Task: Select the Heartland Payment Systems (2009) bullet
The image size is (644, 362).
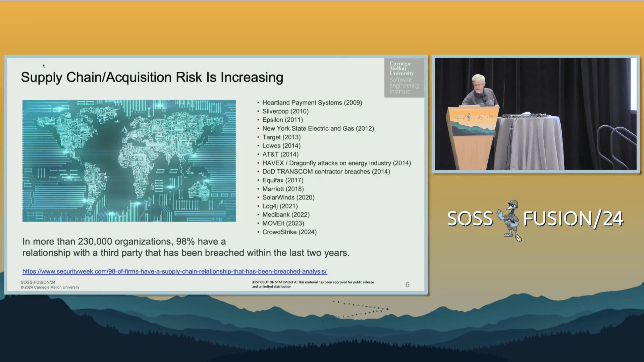Action: tap(312, 103)
